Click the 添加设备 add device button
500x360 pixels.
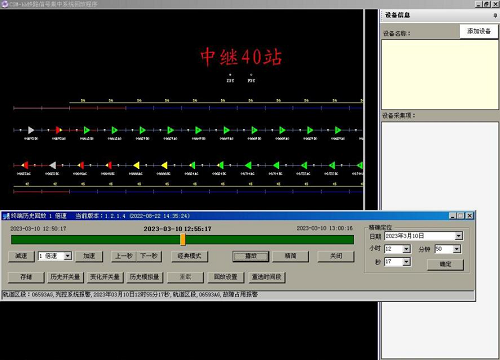coord(479,31)
